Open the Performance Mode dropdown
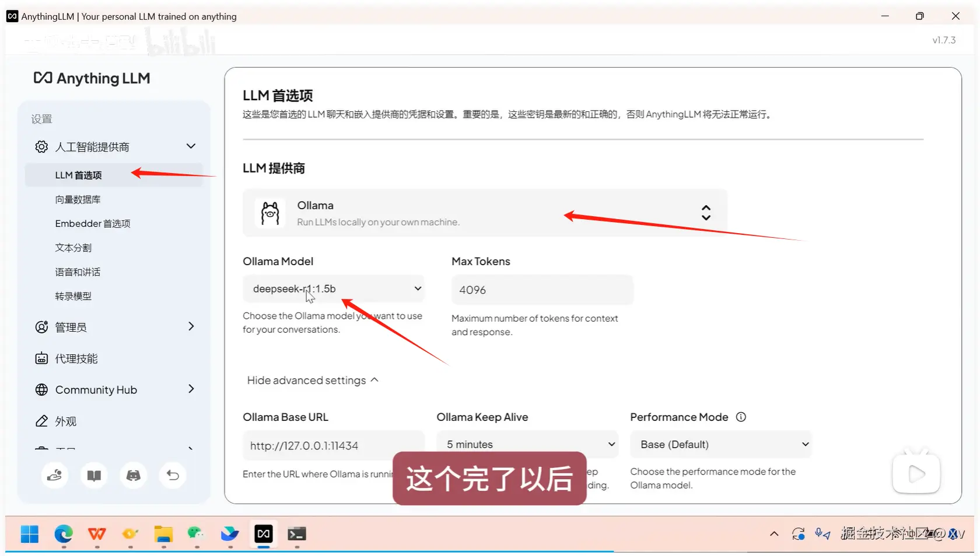 click(x=721, y=445)
